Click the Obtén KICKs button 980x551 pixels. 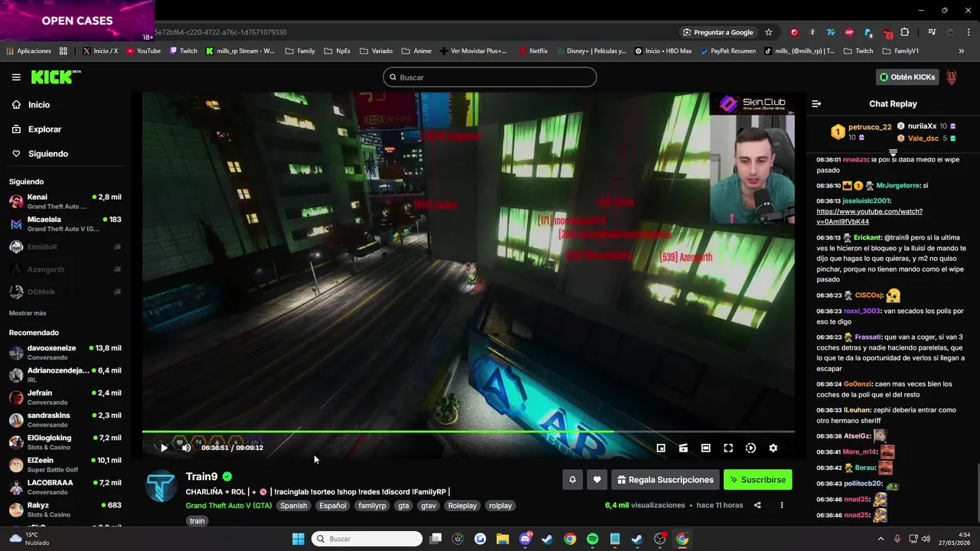point(907,77)
